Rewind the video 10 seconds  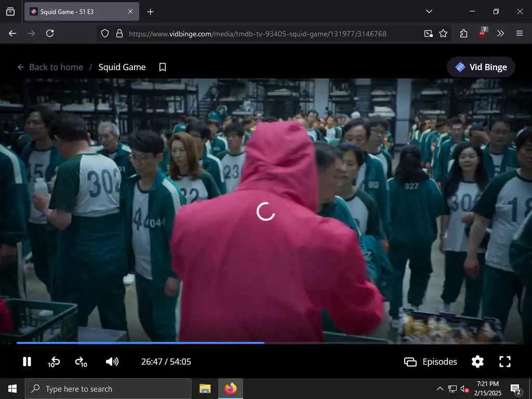click(54, 362)
